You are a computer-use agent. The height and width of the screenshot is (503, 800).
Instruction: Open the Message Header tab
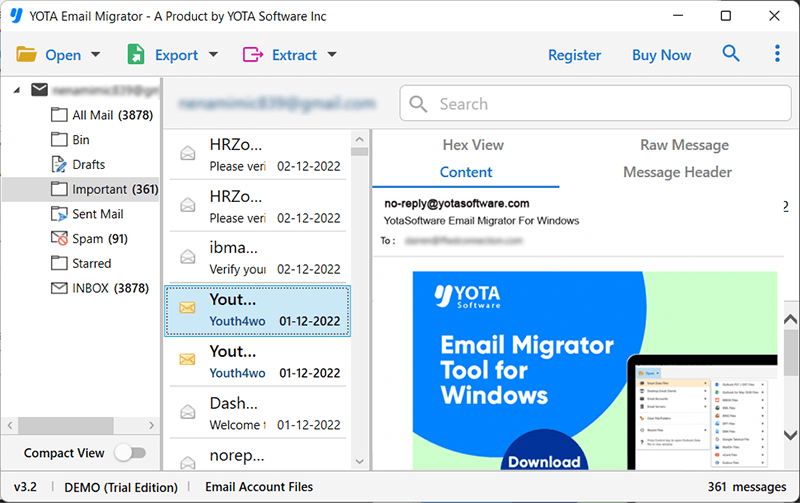tap(677, 172)
